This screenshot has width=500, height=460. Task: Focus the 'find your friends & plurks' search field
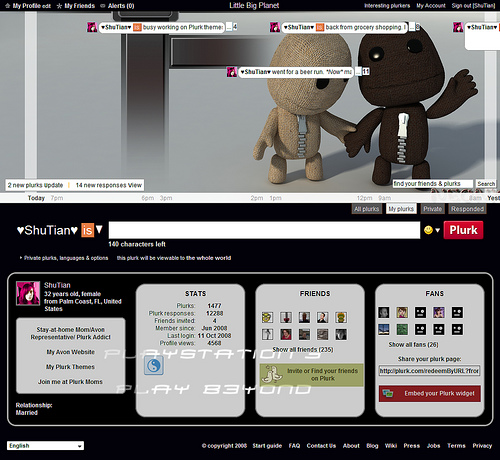(433, 184)
